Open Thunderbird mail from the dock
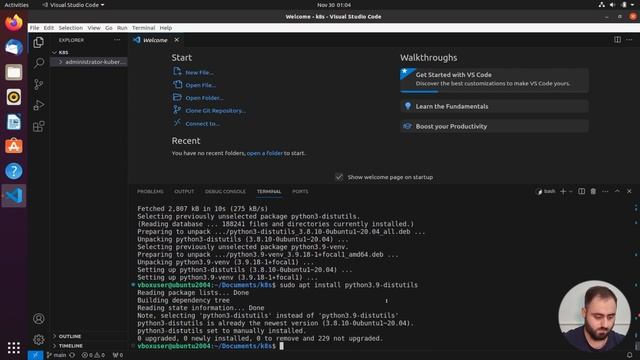 pyautogui.click(x=13, y=47)
